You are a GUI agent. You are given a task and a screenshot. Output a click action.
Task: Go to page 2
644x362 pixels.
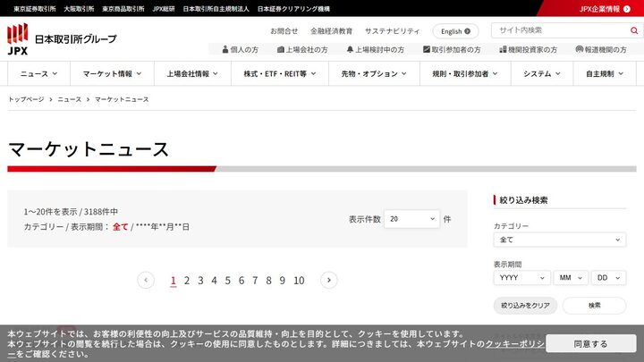tap(187, 281)
